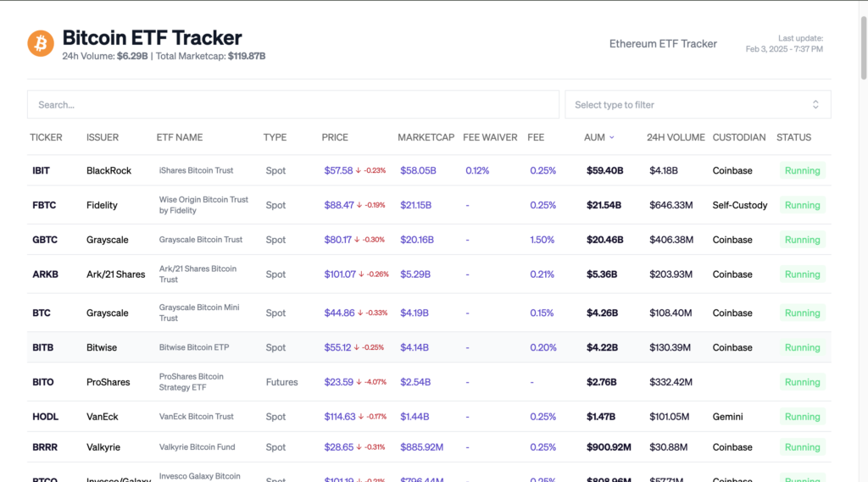Click the page vertical scrollbar thumb
Viewport: 868px width, 482px height.
[864, 48]
